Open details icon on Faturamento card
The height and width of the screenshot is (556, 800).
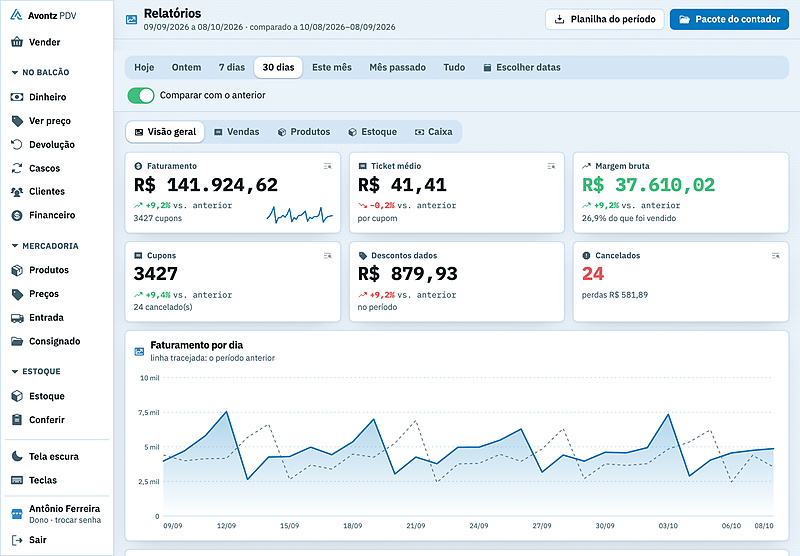(328, 166)
